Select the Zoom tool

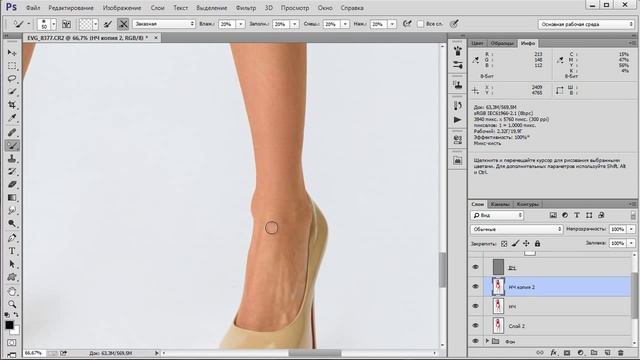pyautogui.click(x=12, y=304)
